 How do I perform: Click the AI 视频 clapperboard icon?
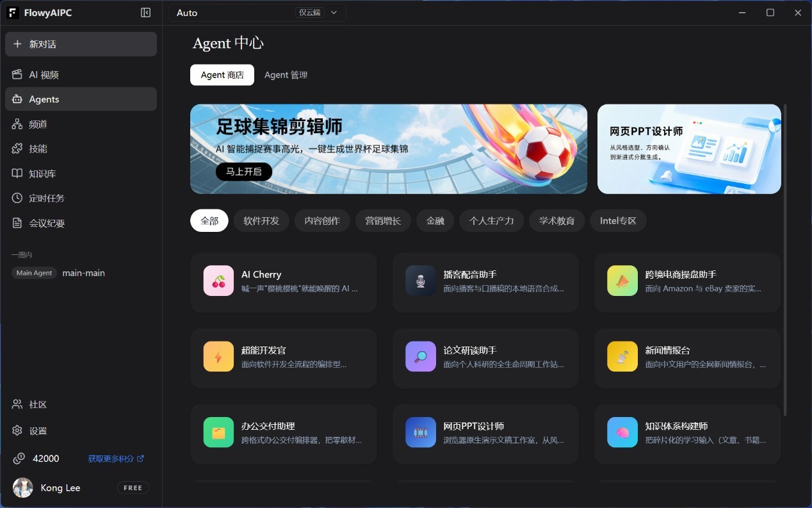[x=17, y=75]
